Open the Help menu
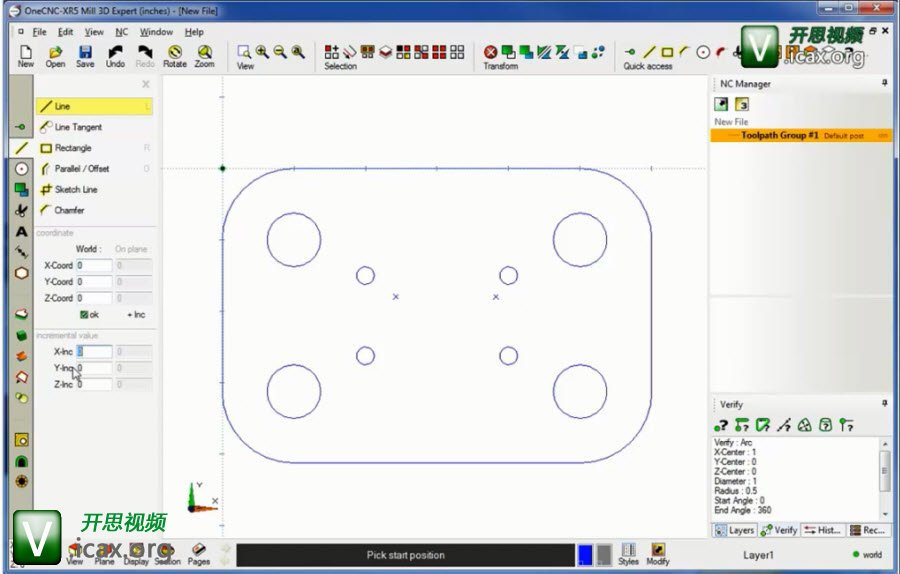This screenshot has width=900, height=574. point(194,32)
